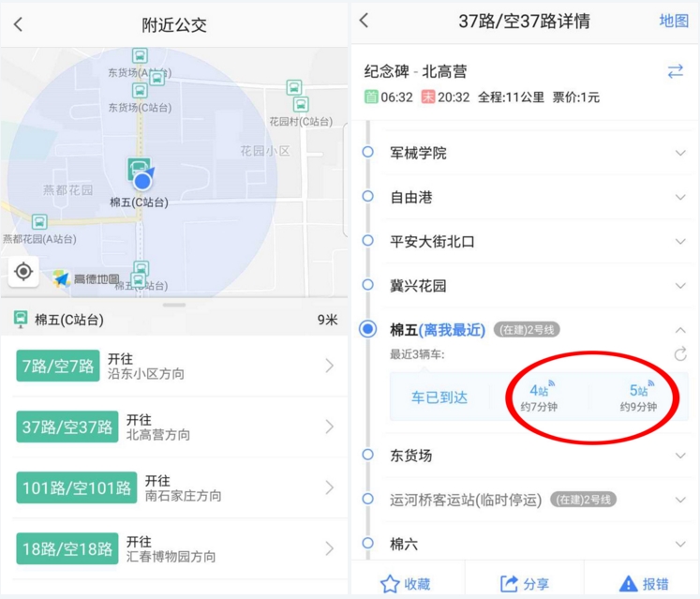
Task: Tap the 燕都花园(A站台) bus stop icon
Action: click(39, 222)
